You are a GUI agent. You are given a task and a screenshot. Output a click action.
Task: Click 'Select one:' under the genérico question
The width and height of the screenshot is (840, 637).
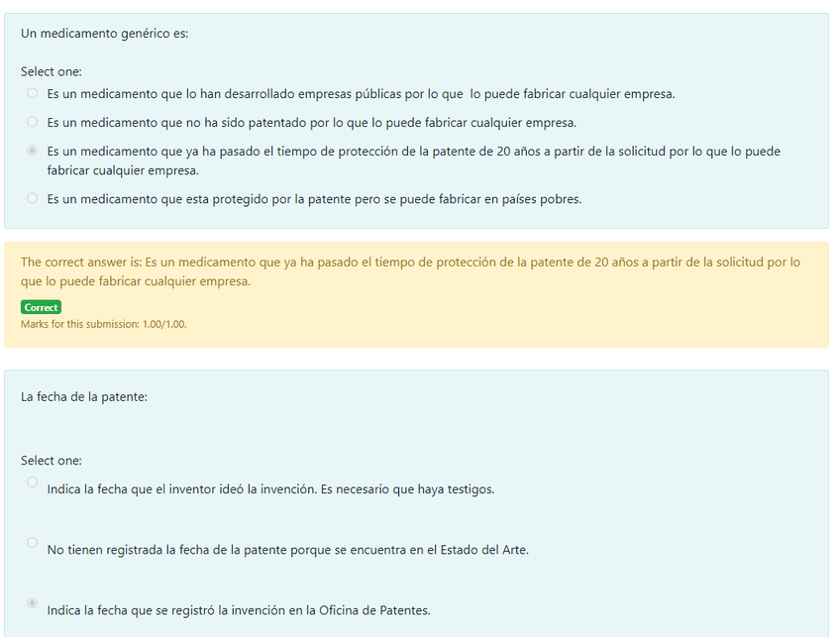click(52, 71)
